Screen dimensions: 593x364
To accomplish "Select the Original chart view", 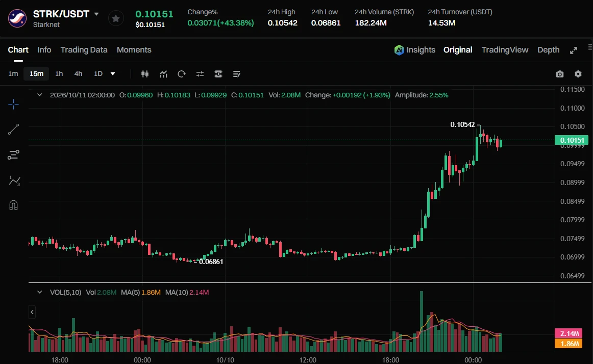I will coord(458,50).
